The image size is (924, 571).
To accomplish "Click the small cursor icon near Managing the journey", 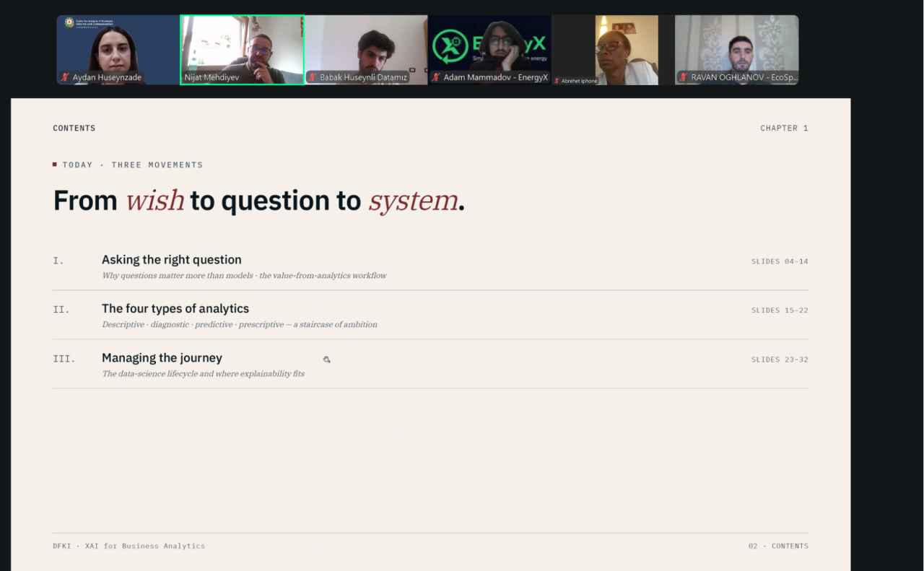I will pyautogui.click(x=326, y=359).
